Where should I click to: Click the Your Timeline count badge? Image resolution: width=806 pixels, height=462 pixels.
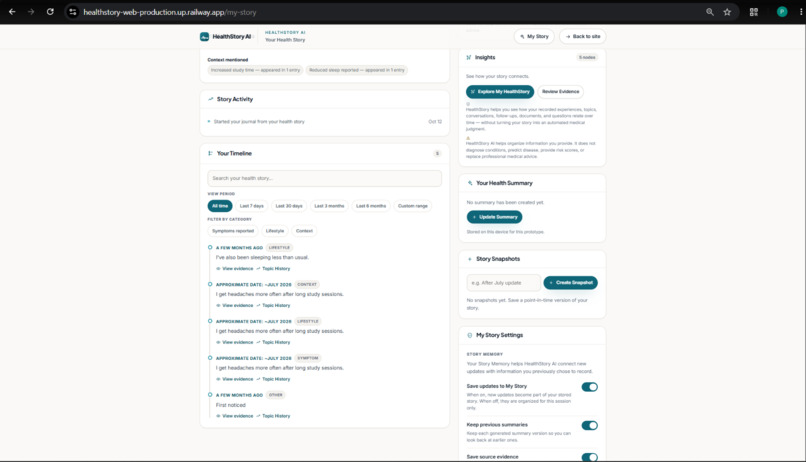[x=437, y=154]
